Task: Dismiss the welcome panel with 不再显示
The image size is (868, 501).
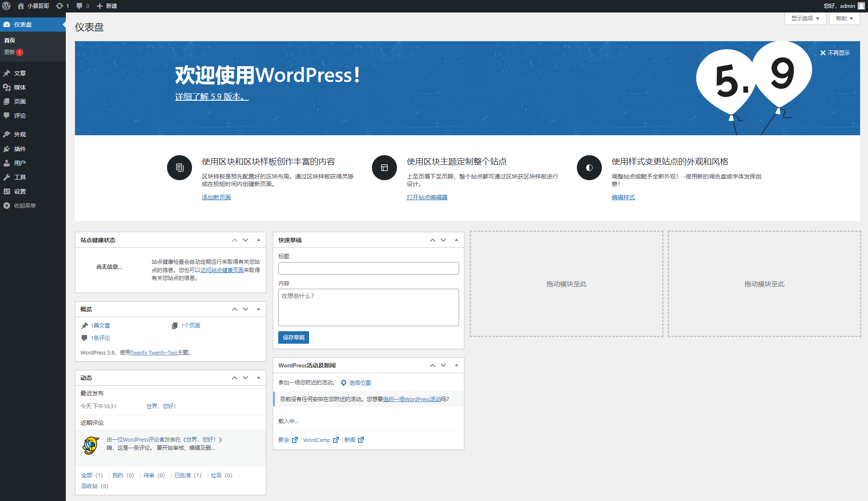Action: [835, 53]
